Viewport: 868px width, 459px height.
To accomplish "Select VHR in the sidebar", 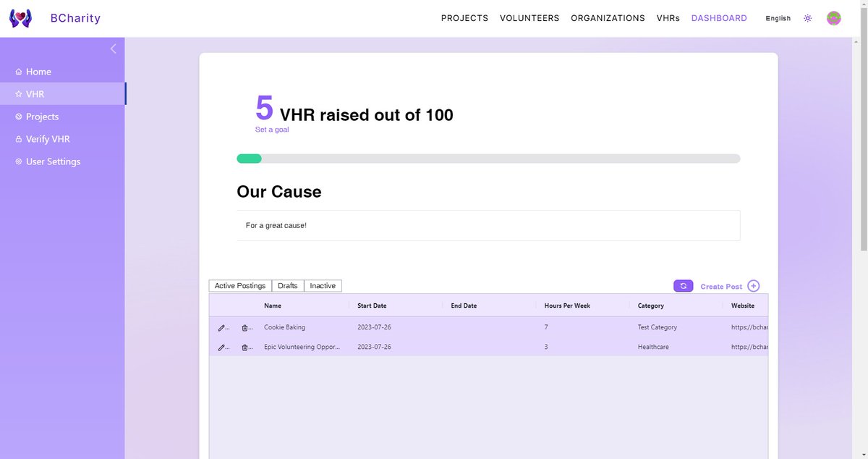I will 62,94.
